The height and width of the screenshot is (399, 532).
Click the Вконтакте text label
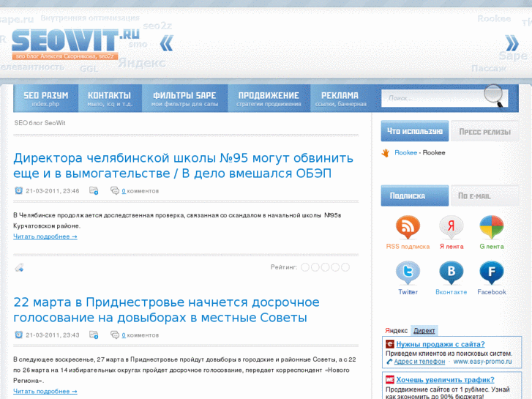pyautogui.click(x=452, y=291)
